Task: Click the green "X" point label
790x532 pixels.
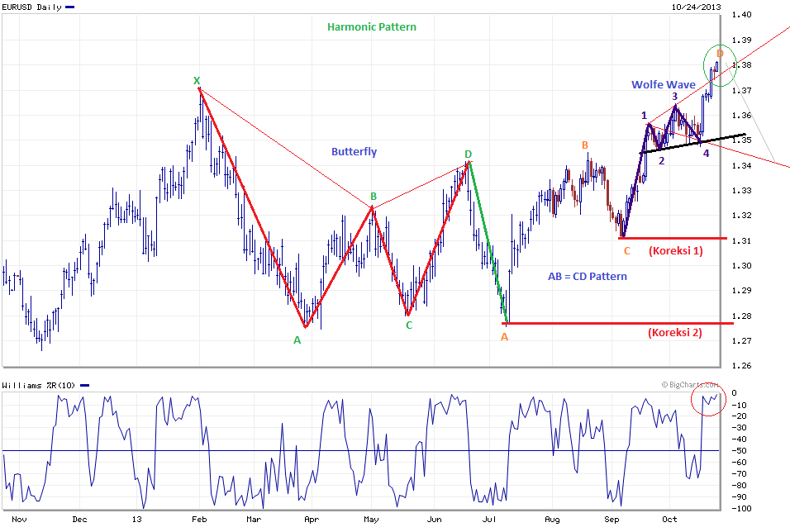Action: pyautogui.click(x=197, y=81)
